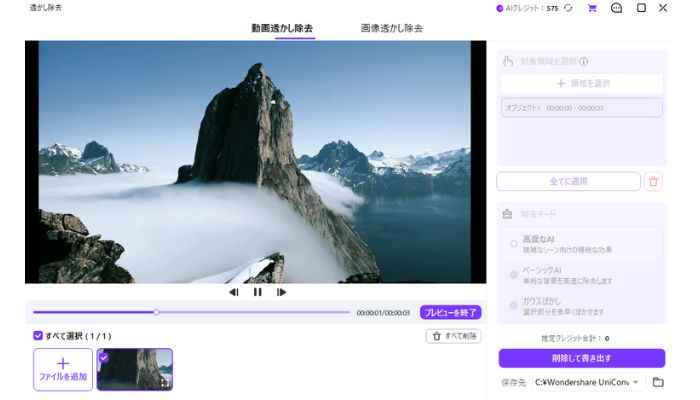The image size is (700, 400).
Task: Switch to the 動画透かし除去 tab
Action: [x=282, y=28]
